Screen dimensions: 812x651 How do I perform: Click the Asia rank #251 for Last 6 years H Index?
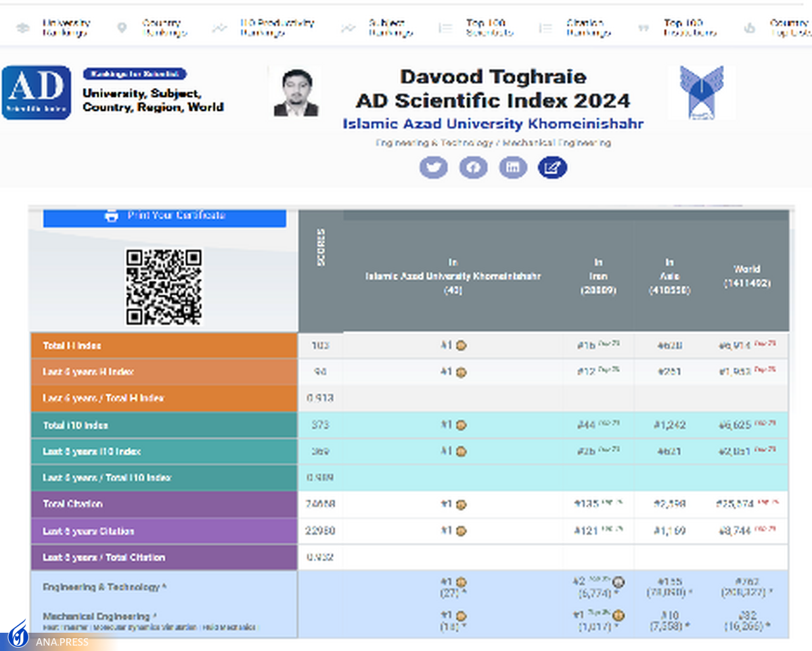[669, 372]
